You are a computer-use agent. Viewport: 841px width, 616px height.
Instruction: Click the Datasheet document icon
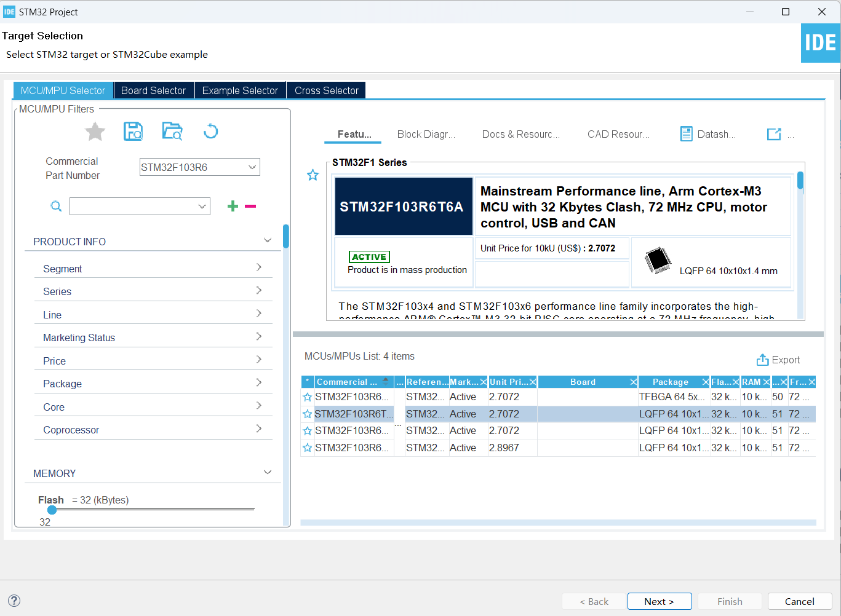click(686, 134)
